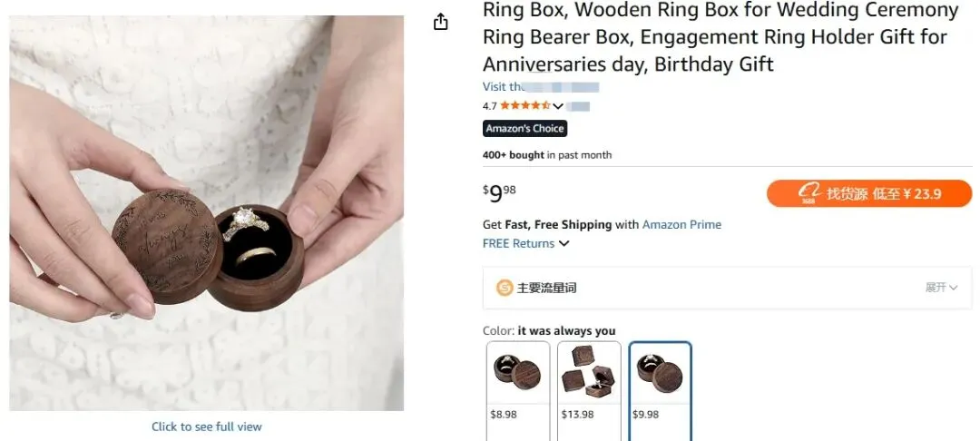
Task: Expand the 展开 panel toggle
Action: pos(941,288)
